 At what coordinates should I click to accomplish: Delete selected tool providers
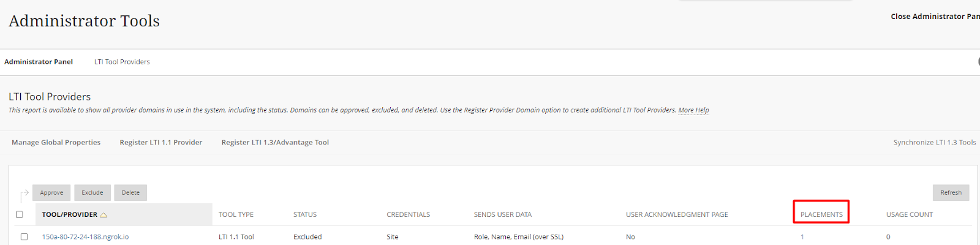point(130,193)
